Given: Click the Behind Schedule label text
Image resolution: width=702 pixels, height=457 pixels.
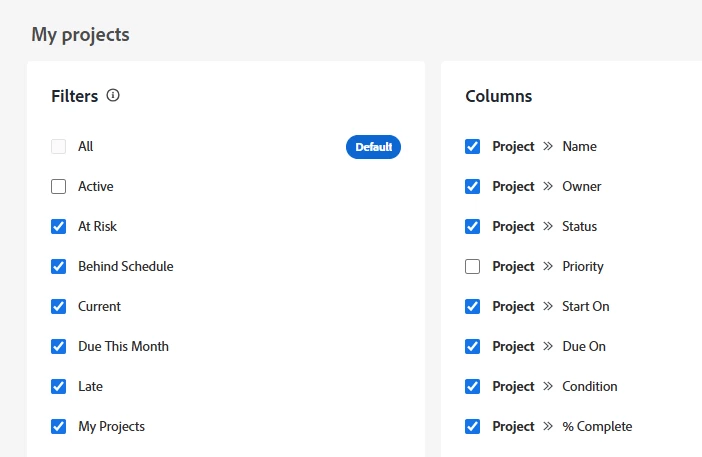Looking at the screenshot, I should (126, 266).
